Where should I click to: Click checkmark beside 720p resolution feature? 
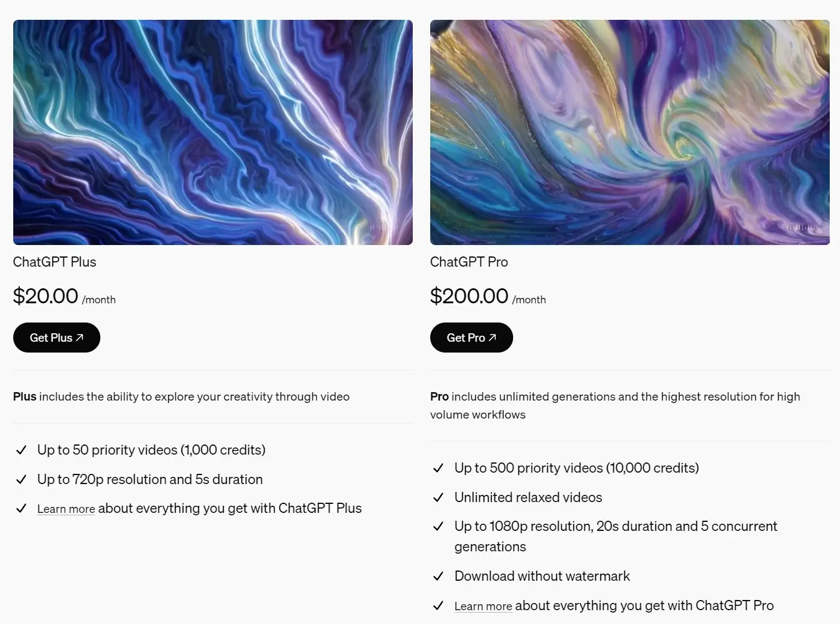point(21,479)
